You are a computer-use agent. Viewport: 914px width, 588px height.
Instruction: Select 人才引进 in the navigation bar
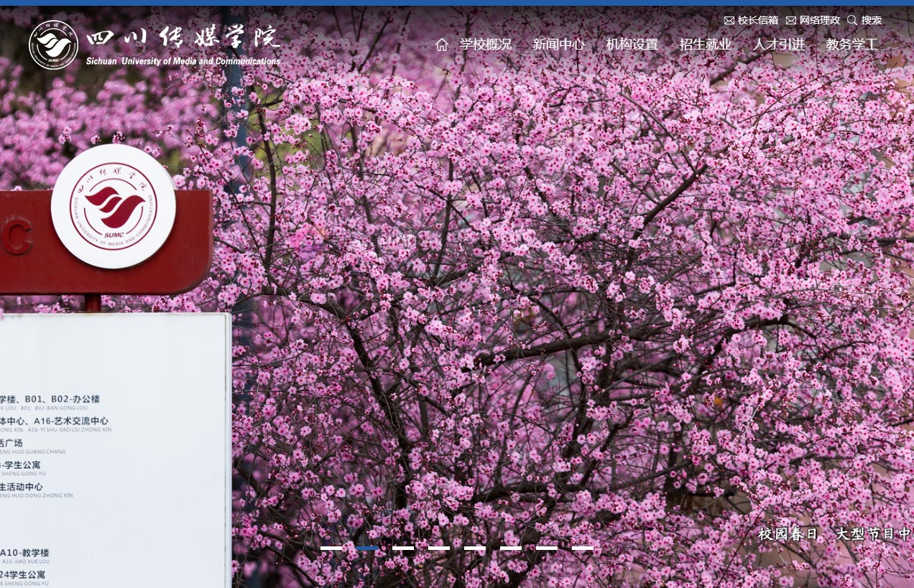click(x=778, y=45)
